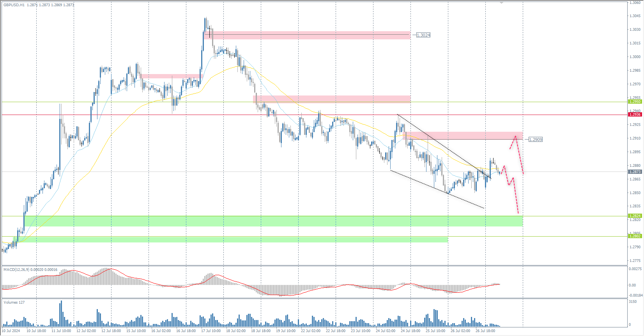The height and width of the screenshot is (336, 644).
Task: Click the 1.2925 price axis value
Action: point(635,125)
